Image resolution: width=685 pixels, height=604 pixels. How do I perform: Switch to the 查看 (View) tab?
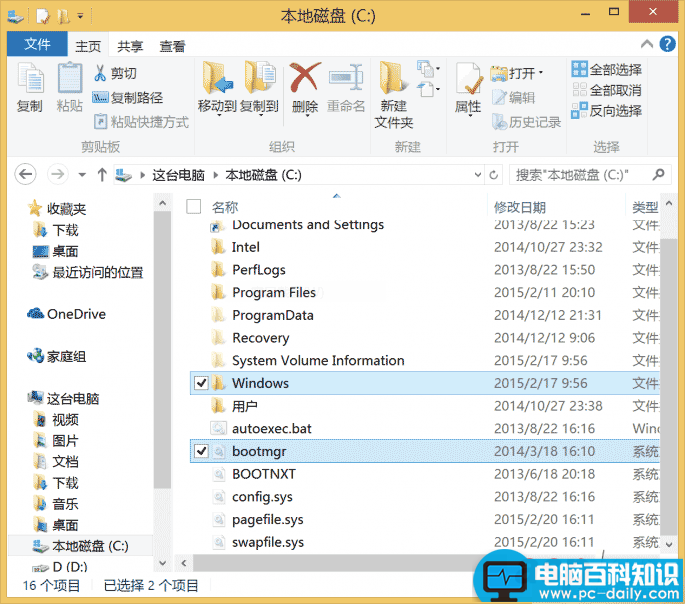(173, 46)
